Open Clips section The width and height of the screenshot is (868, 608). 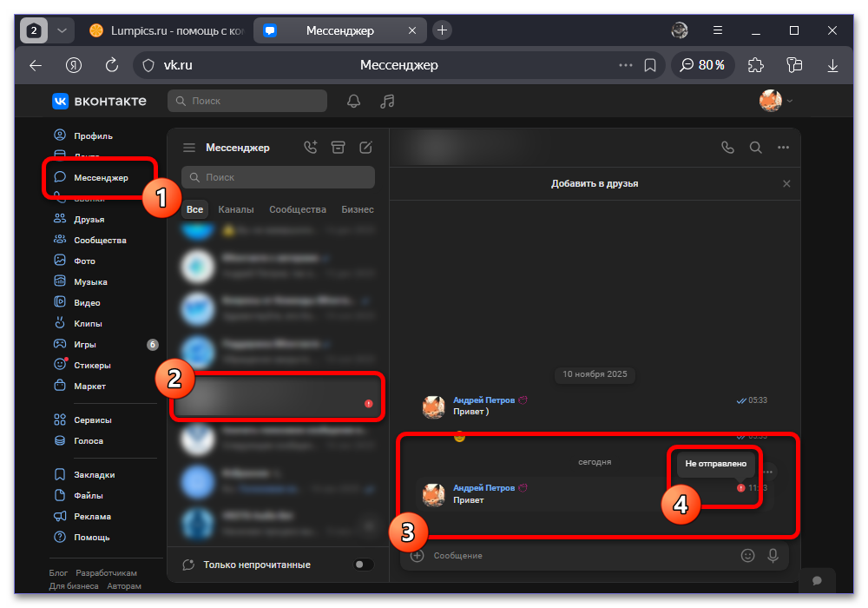[x=77, y=323]
